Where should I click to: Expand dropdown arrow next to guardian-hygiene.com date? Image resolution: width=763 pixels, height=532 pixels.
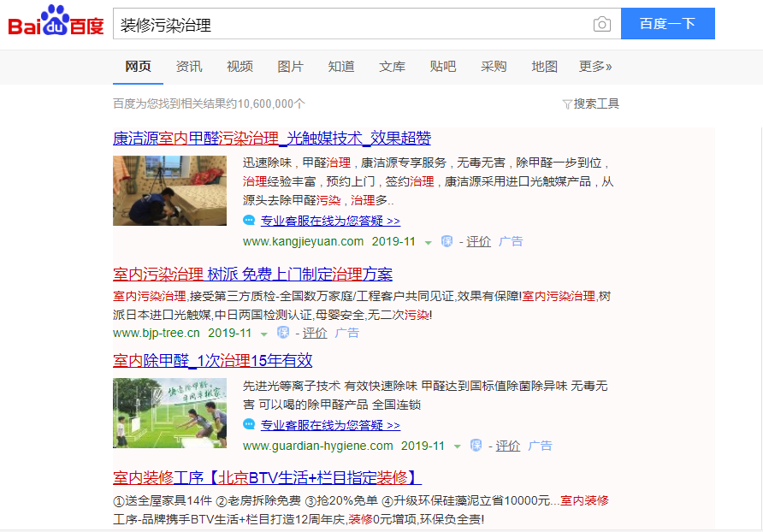pyautogui.click(x=458, y=446)
